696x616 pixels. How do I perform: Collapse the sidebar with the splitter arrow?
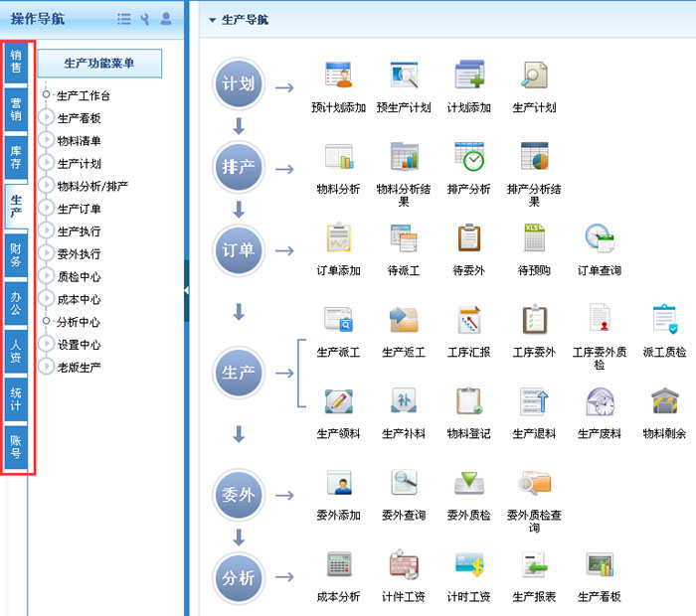[x=187, y=290]
